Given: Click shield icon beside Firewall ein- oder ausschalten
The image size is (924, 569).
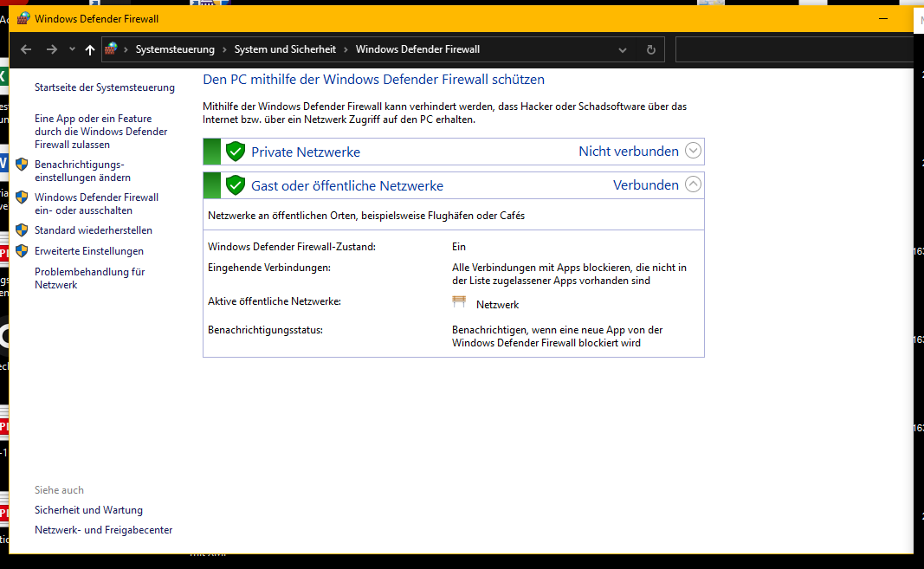Looking at the screenshot, I should pos(22,197).
